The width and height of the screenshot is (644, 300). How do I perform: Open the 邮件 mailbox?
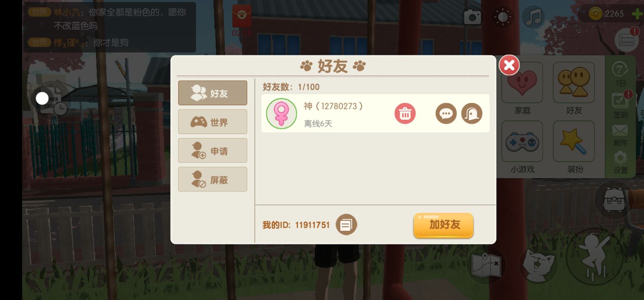(x=620, y=135)
